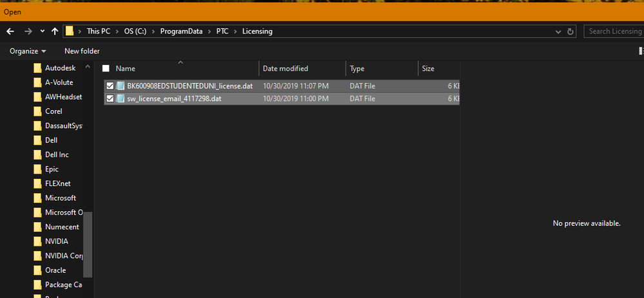Refresh the Licensing folder view
The width and height of the screenshot is (644, 298).
[570, 32]
